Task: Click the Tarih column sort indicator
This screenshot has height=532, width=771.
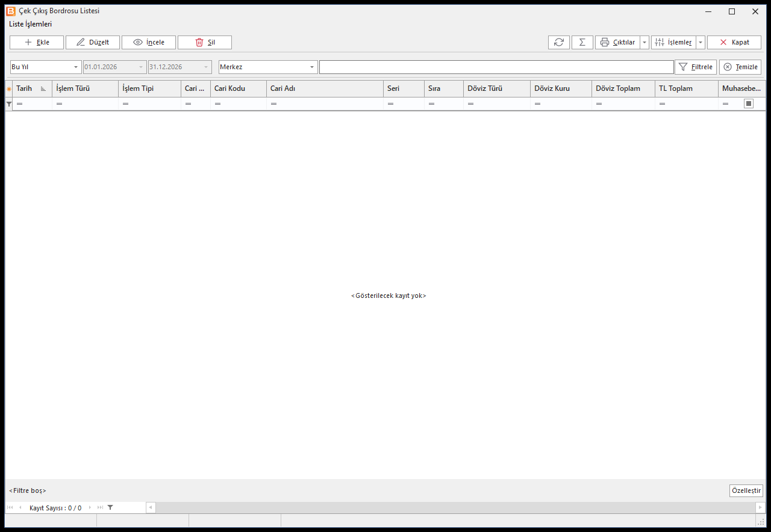Action: [43, 89]
